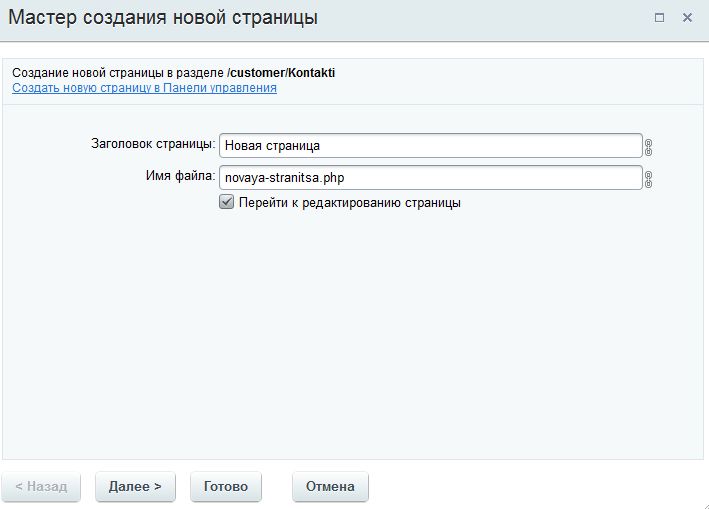Uncheck the Перейти к редактированию страницы checkbox
The image size is (709, 509).
click(x=227, y=202)
